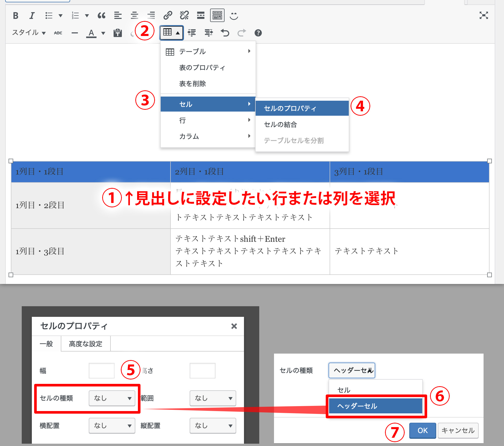The height and width of the screenshot is (446, 504).
Task: Click the insert link icon
Action: point(168,16)
